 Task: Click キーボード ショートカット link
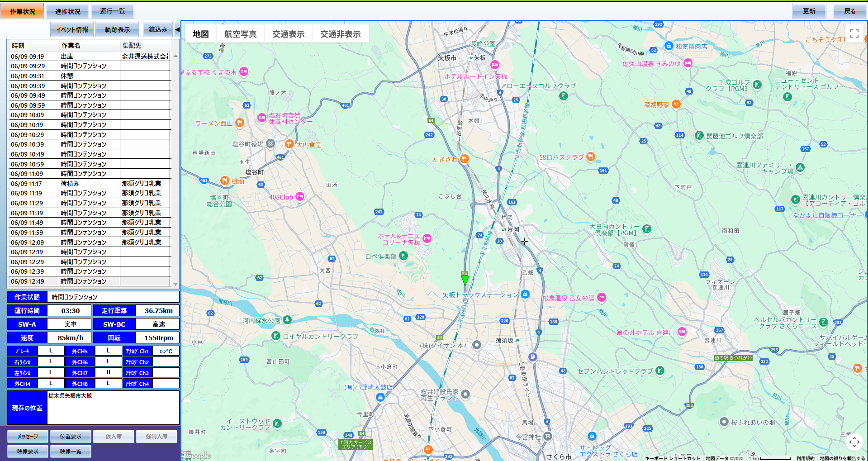pyautogui.click(x=673, y=458)
